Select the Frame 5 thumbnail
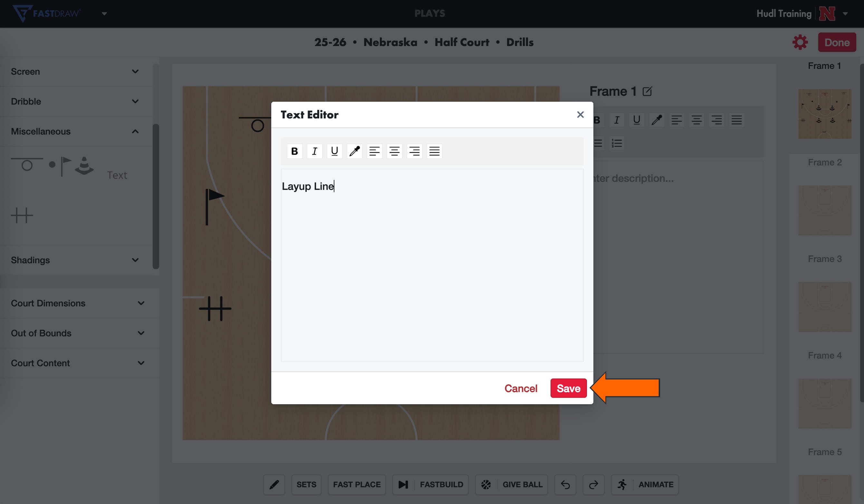Viewport: 864px width, 504px height. pos(825,489)
